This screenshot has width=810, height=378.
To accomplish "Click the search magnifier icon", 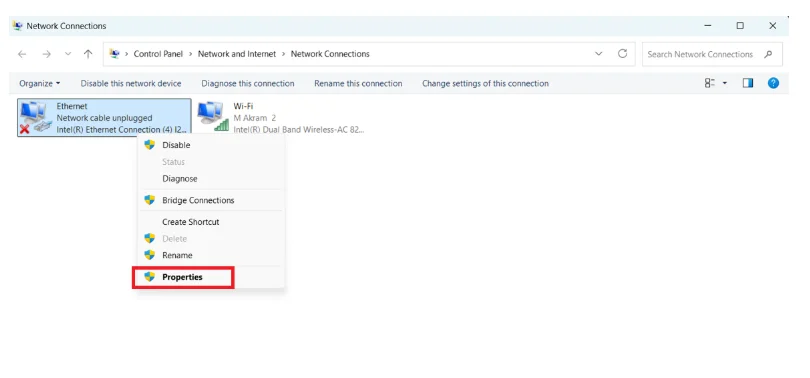I will [768, 54].
